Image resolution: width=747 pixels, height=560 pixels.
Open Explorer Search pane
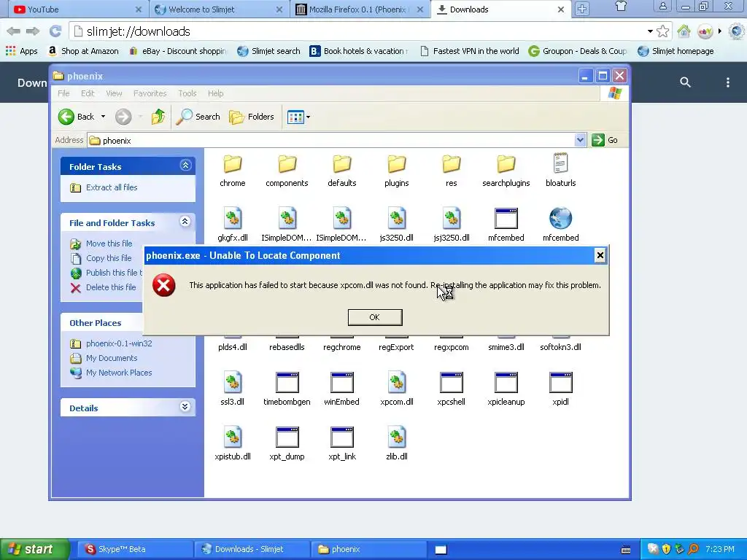point(198,117)
